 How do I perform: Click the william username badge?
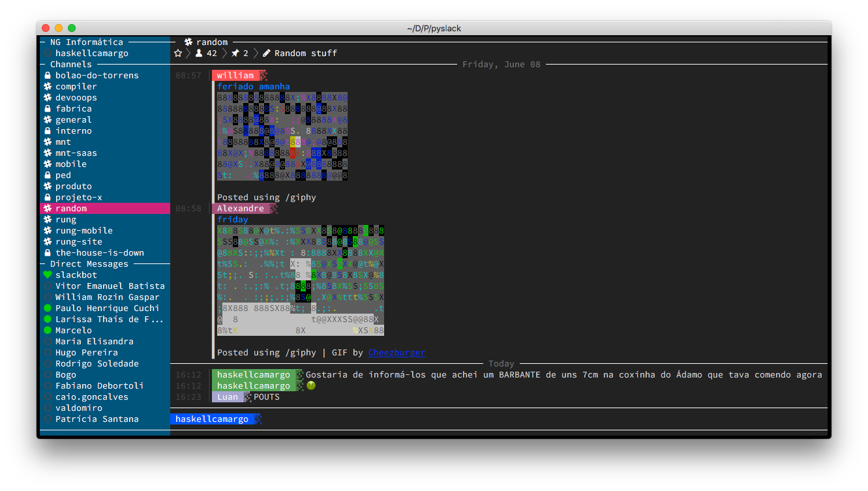click(235, 76)
